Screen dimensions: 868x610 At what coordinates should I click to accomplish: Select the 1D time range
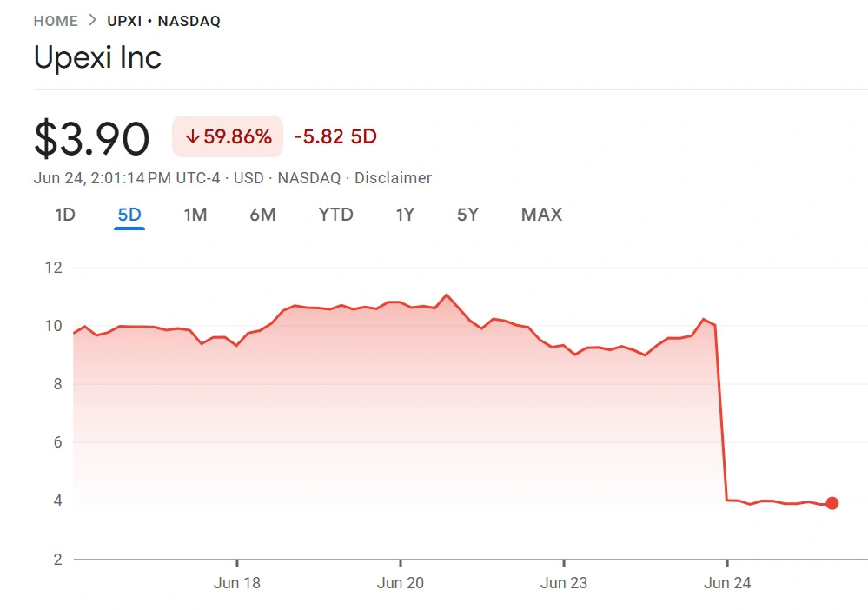point(63,215)
